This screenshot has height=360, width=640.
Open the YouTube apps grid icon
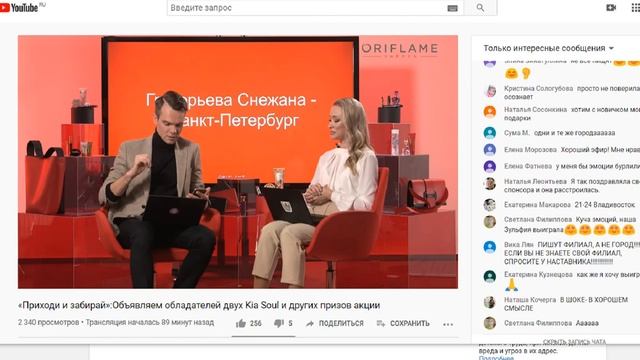(x=636, y=8)
